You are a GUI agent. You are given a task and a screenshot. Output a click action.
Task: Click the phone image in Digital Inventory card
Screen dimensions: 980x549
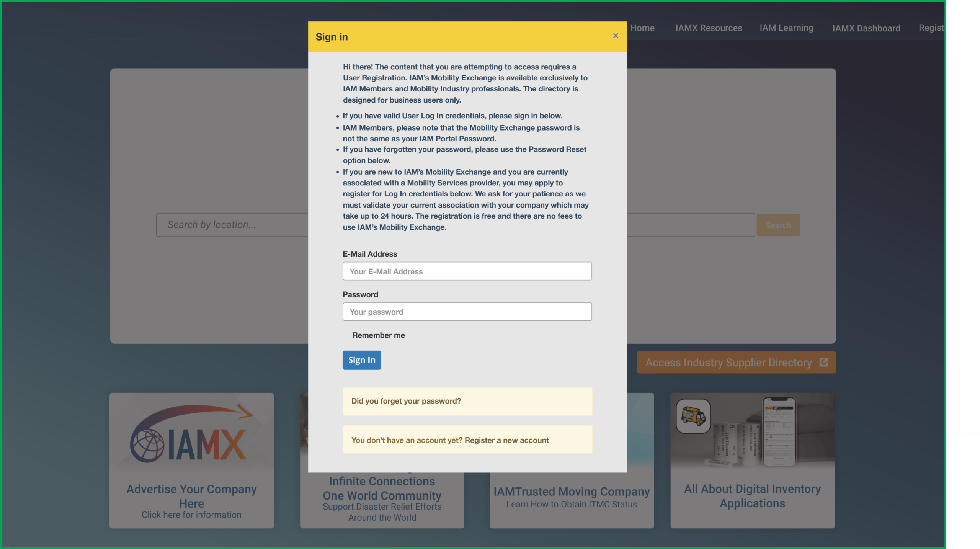click(x=779, y=431)
